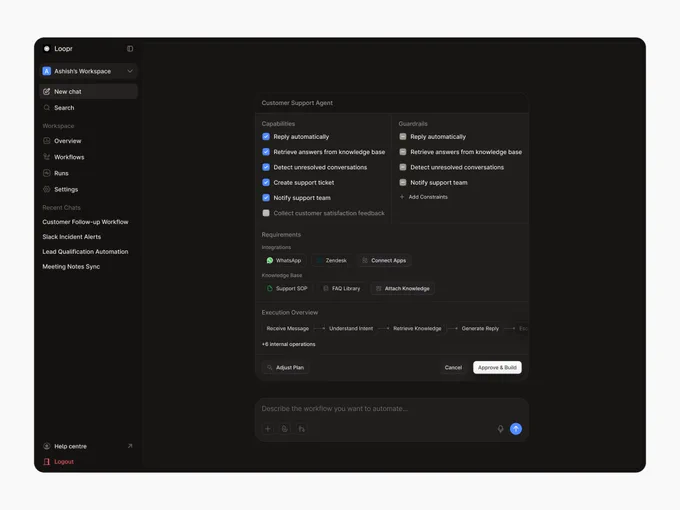
Task: Uncheck Notify support team capability
Action: click(x=266, y=198)
